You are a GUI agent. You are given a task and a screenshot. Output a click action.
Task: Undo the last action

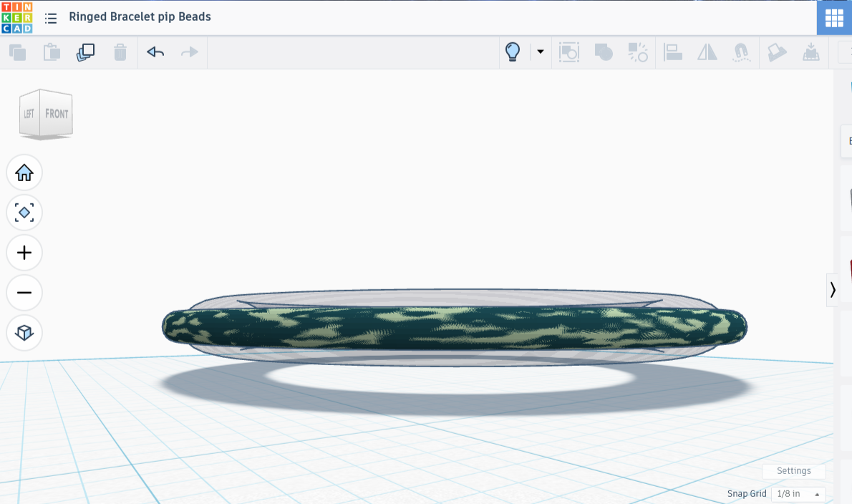155,52
